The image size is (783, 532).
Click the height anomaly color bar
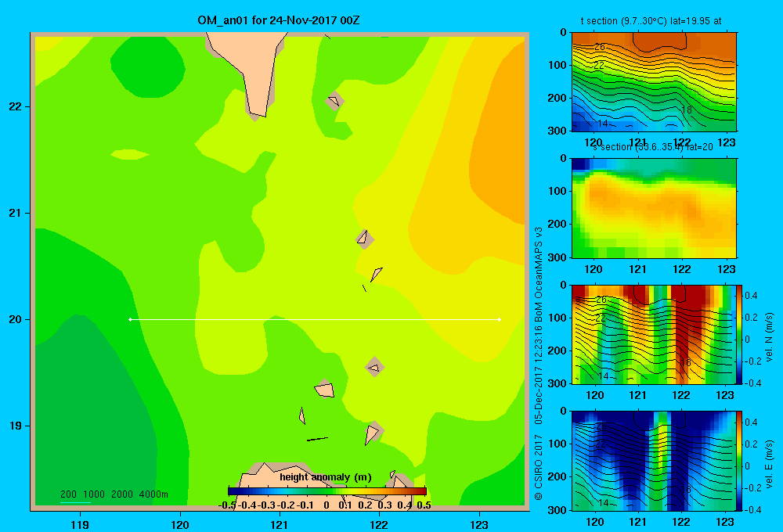(x=327, y=491)
